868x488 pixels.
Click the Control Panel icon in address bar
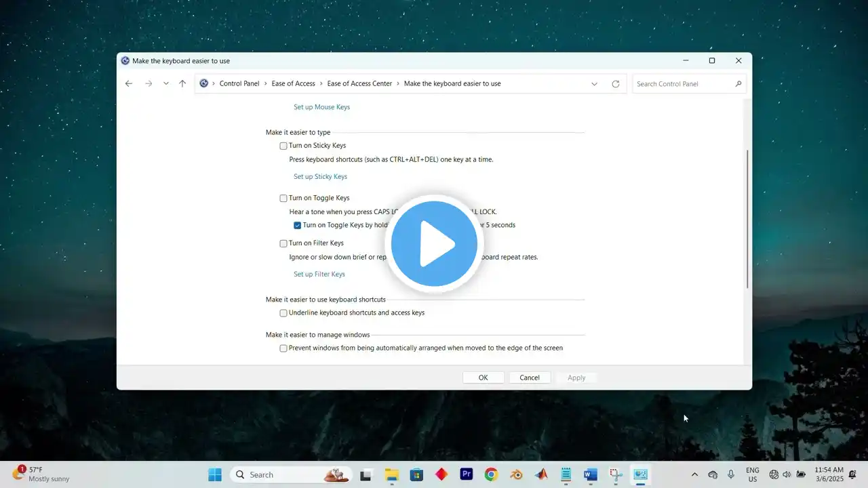[203, 83]
